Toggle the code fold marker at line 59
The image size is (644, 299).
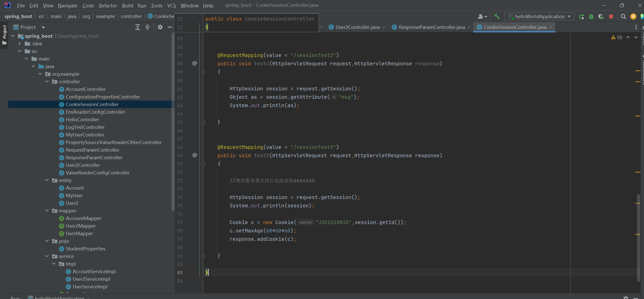click(x=203, y=72)
